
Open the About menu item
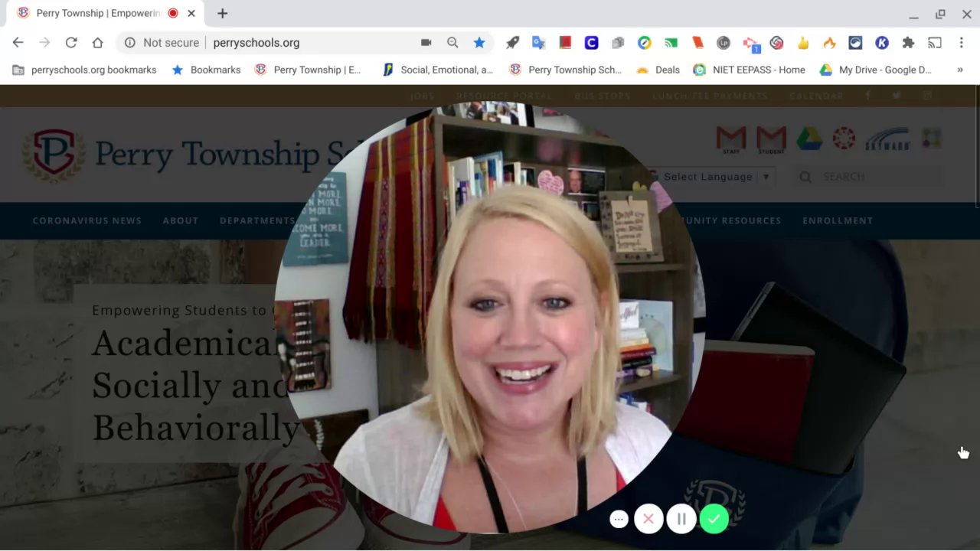(x=181, y=220)
